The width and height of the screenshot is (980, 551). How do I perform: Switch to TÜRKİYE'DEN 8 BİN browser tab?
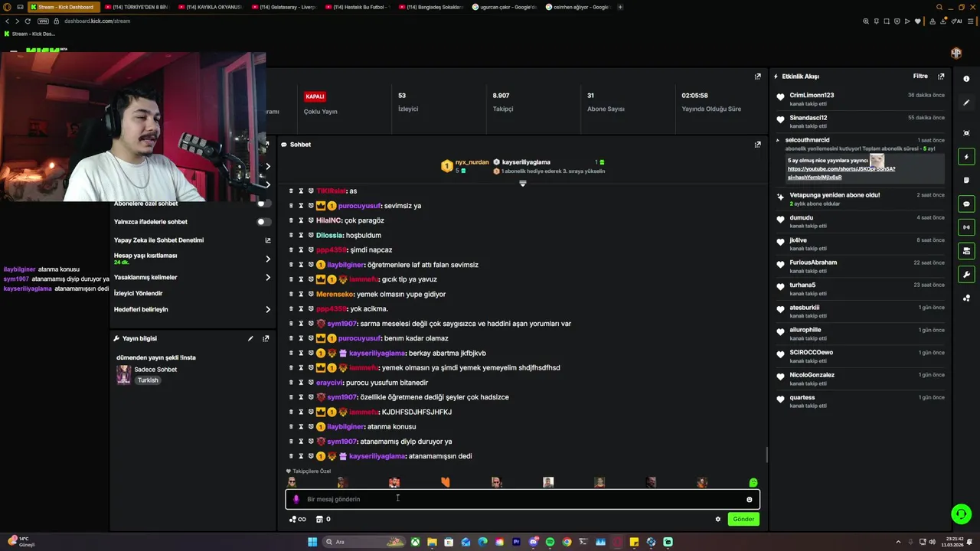136,7
